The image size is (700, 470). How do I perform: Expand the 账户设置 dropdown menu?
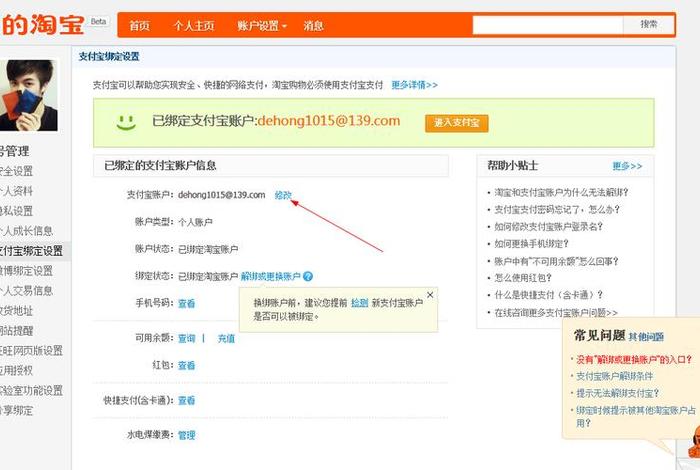click(262, 25)
